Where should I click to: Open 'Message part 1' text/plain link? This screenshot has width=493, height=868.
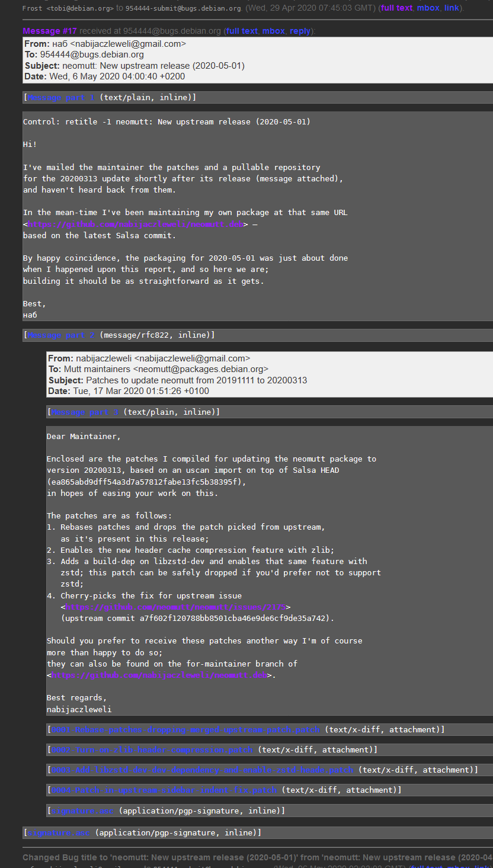click(61, 98)
